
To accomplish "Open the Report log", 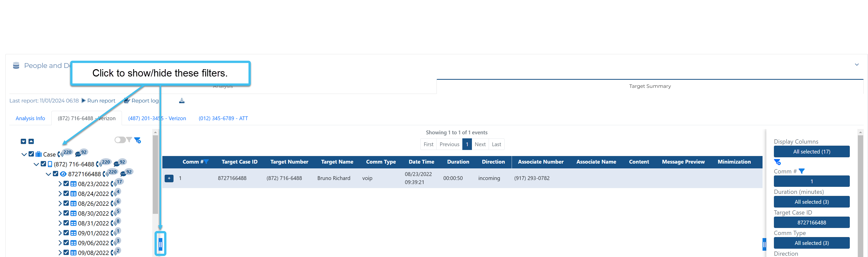I will click(x=142, y=100).
